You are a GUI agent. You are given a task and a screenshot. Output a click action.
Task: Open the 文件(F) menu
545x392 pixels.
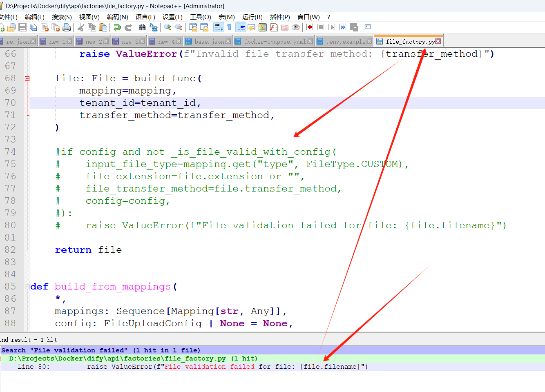point(9,17)
